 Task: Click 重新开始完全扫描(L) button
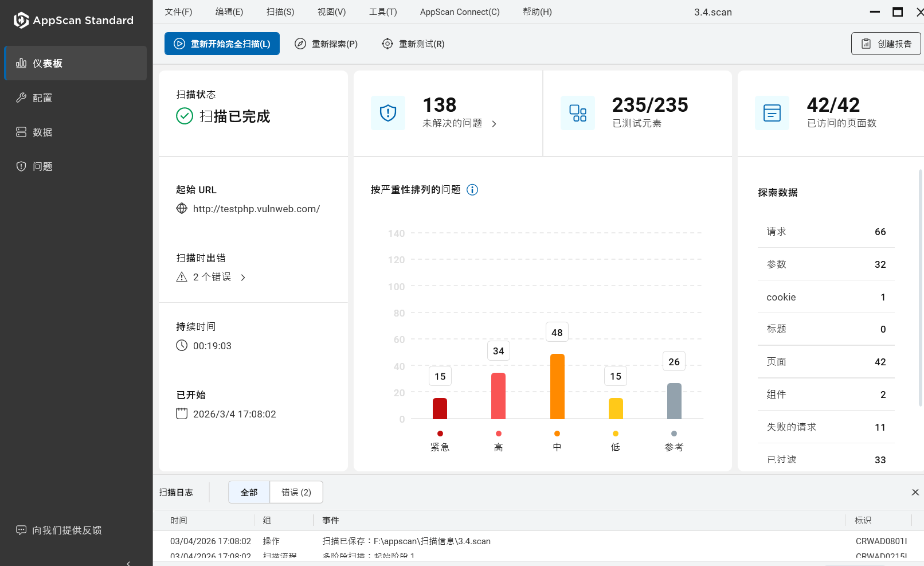(222, 44)
